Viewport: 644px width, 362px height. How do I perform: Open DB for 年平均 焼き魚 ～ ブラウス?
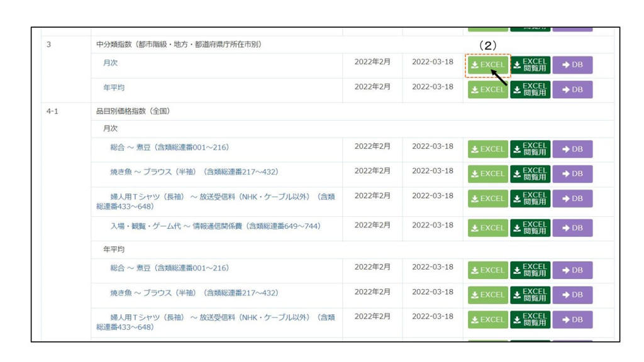572,295
